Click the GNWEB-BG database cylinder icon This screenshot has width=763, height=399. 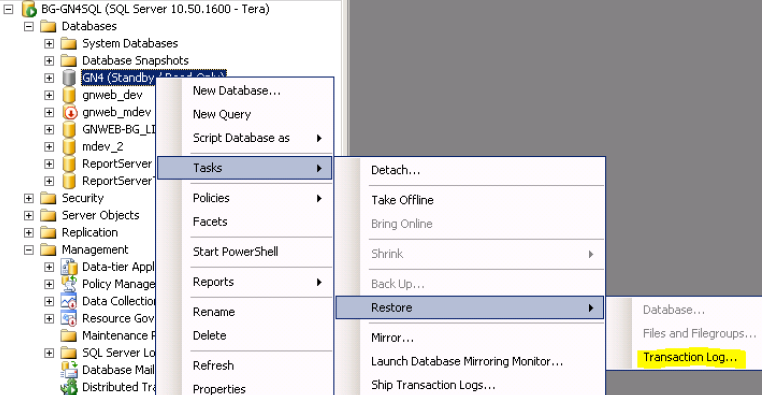[x=69, y=129]
